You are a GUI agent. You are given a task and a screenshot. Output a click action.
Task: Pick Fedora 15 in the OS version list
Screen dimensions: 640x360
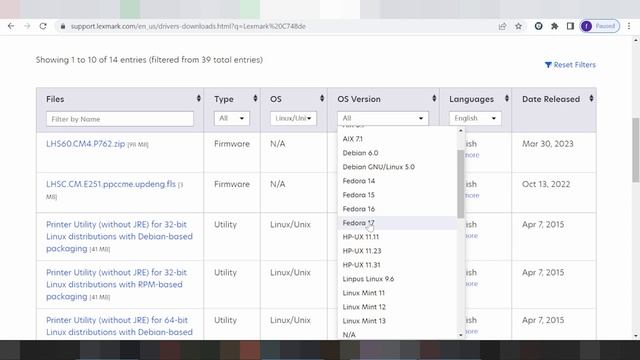click(x=397, y=195)
